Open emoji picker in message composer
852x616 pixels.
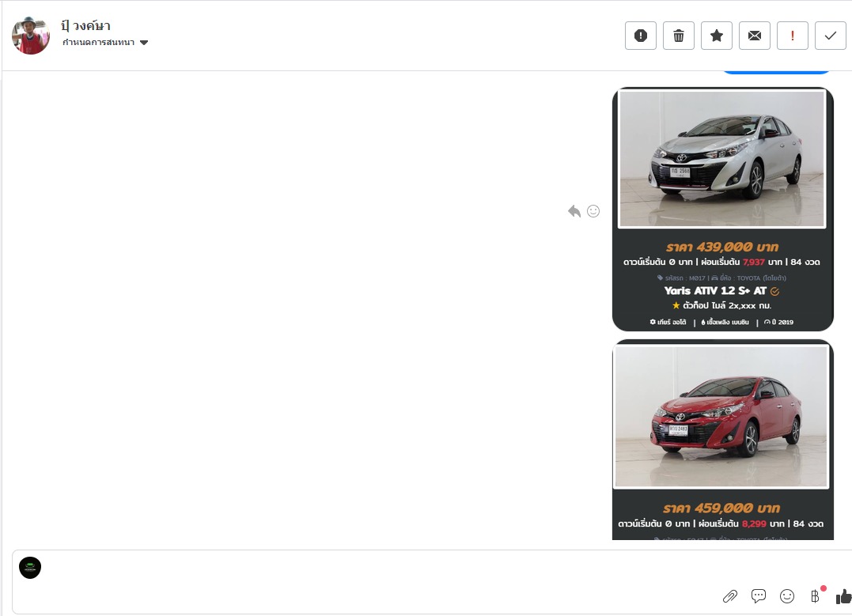click(787, 596)
